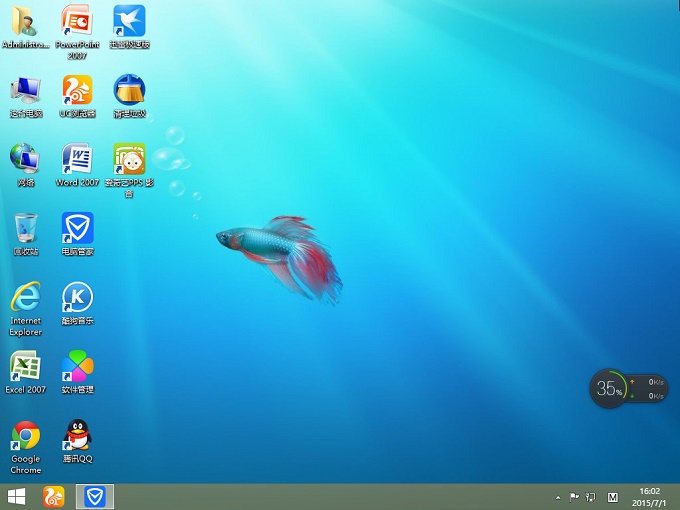680x510 pixels.
Task: Click the download speed 0K/s reading
Action: tap(656, 396)
